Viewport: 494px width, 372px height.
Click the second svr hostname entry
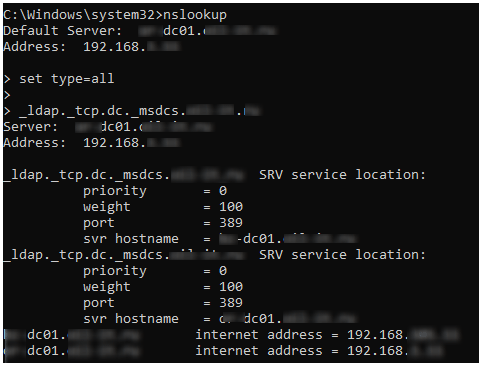click(220, 319)
